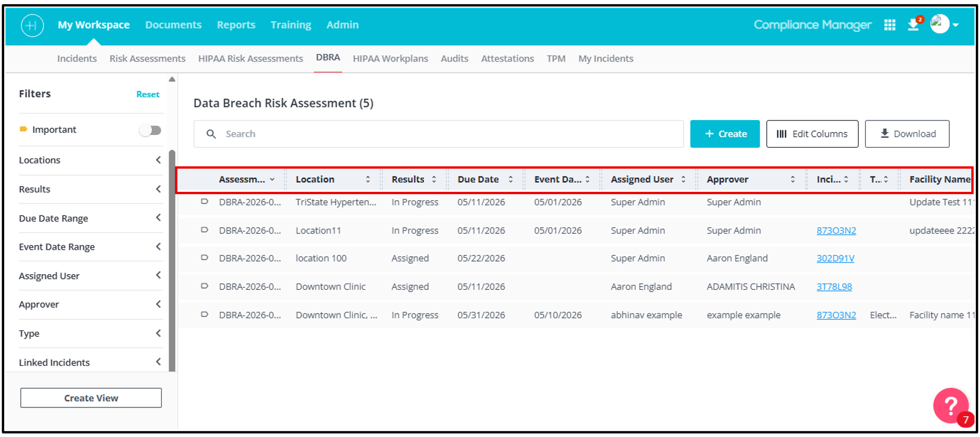Open the Reports menu
The image size is (980, 437).
click(236, 25)
